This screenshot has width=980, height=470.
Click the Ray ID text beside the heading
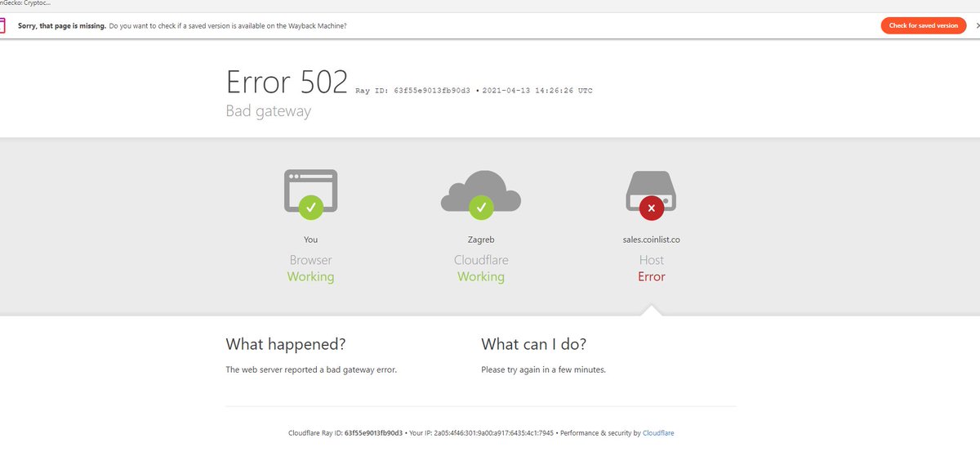coord(413,90)
